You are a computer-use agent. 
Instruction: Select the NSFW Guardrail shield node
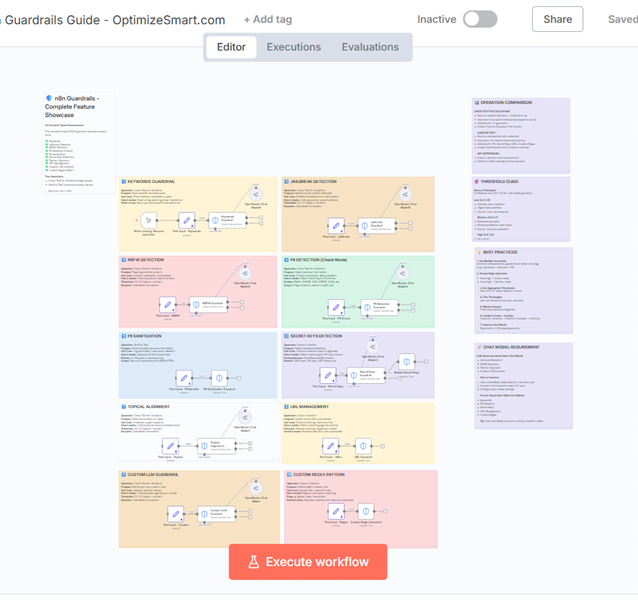(196, 304)
